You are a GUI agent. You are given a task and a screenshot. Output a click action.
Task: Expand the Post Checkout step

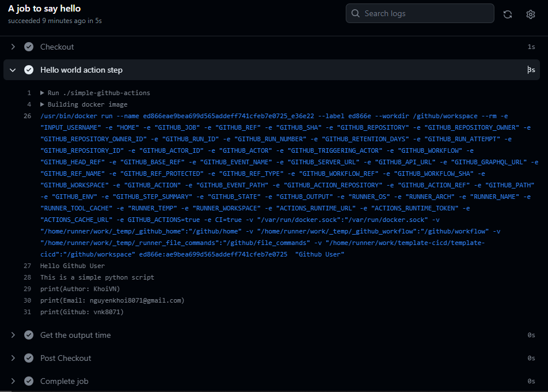(x=13, y=358)
